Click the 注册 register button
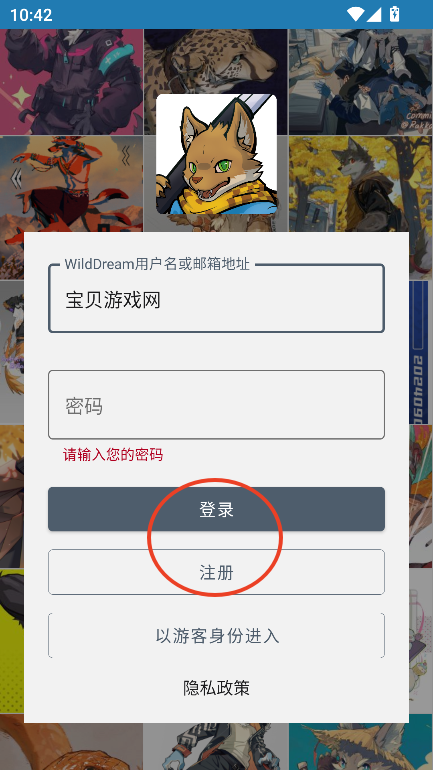The image size is (433, 770). pos(216,572)
